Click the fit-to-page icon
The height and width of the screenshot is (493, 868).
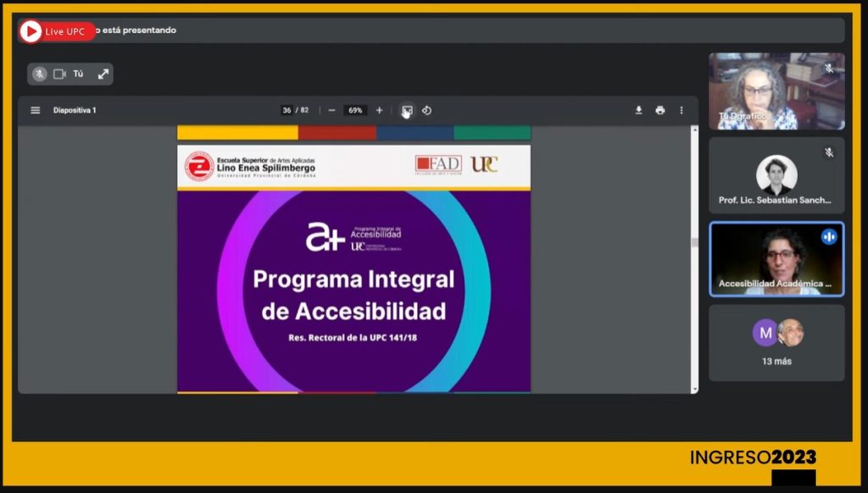coord(406,109)
